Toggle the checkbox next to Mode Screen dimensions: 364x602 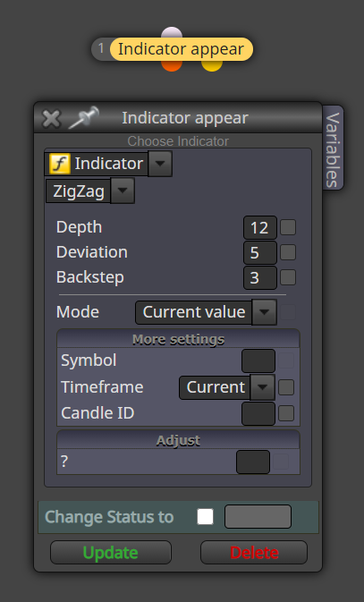[288, 312]
